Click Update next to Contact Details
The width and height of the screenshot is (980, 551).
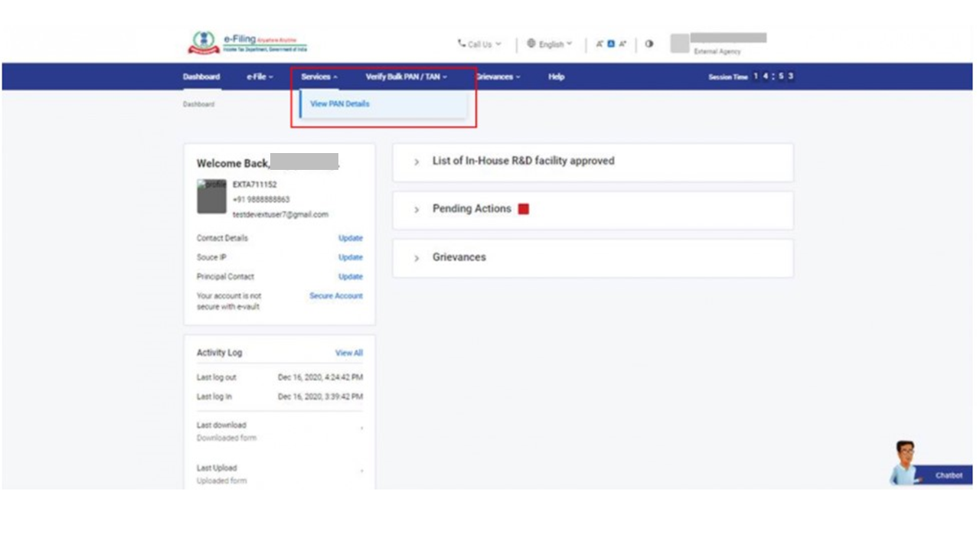(351, 238)
